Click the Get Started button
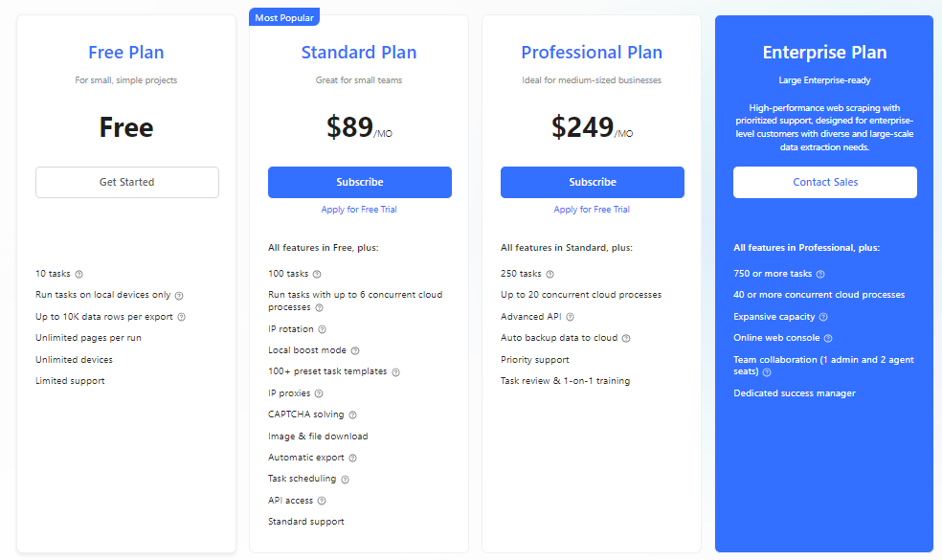This screenshot has width=942, height=560. coord(126,182)
